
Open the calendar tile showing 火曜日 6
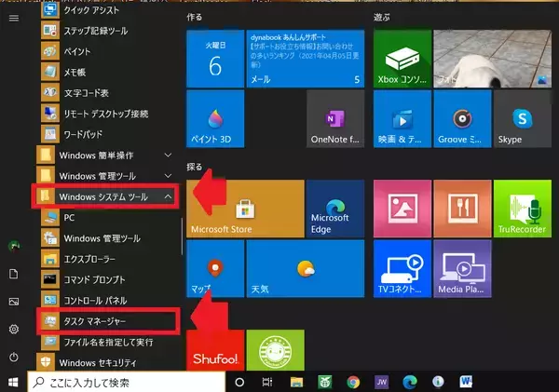(214, 57)
